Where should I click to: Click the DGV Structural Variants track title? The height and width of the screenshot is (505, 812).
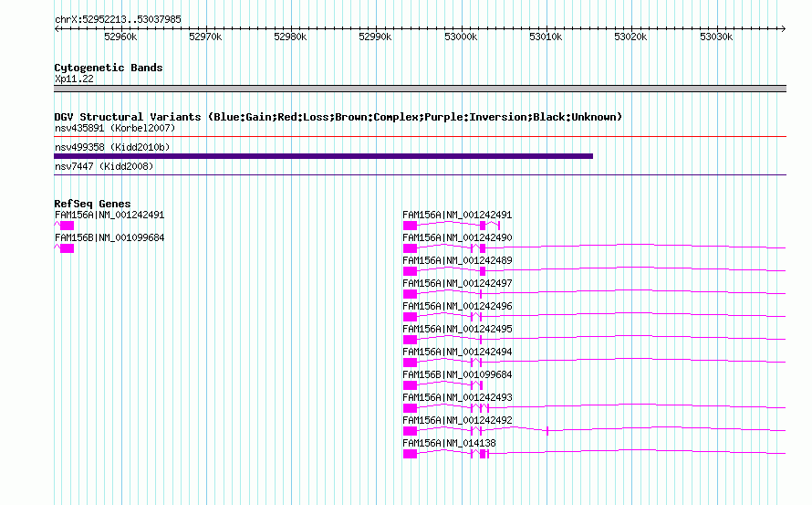(x=338, y=117)
